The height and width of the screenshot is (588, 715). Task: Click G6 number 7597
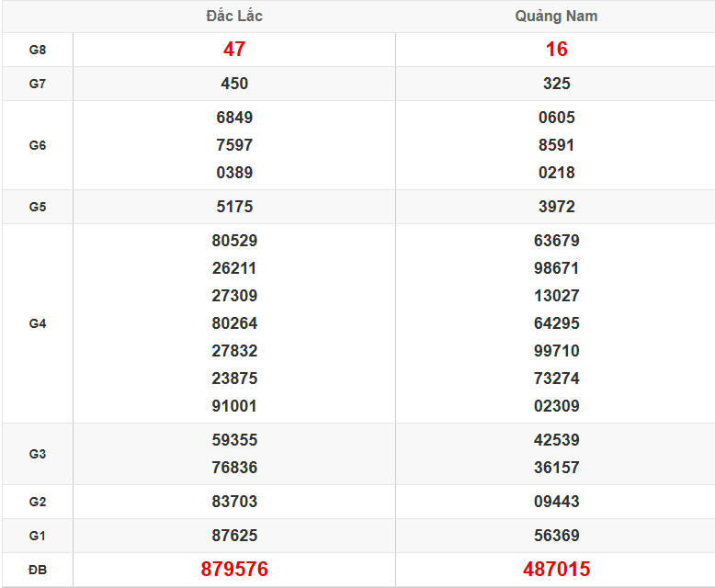click(x=234, y=145)
